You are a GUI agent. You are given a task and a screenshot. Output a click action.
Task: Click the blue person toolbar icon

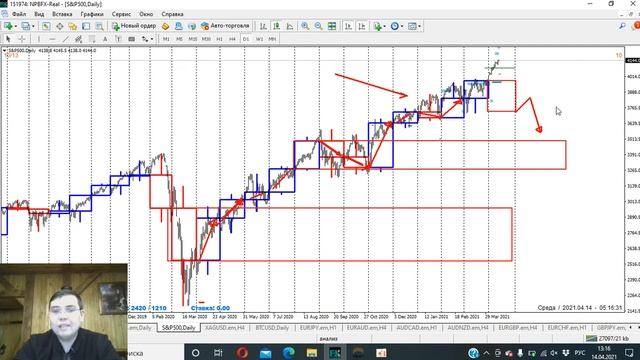point(178,26)
